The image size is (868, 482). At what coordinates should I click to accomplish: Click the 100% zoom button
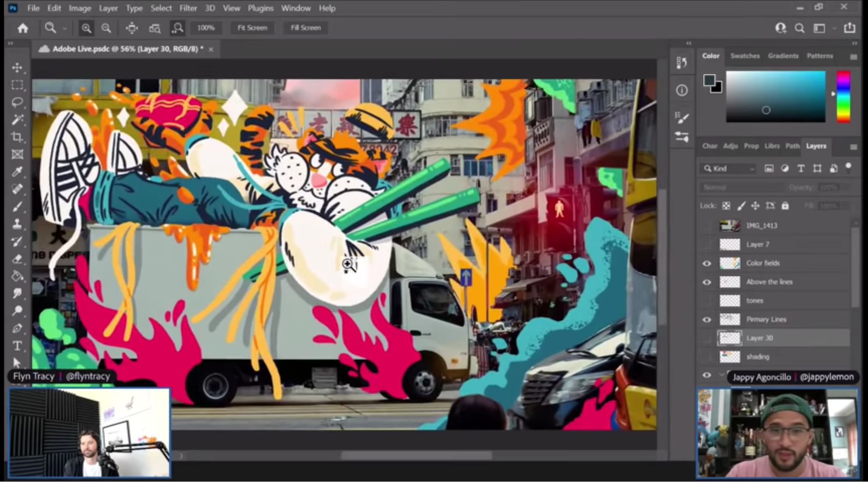coord(205,28)
